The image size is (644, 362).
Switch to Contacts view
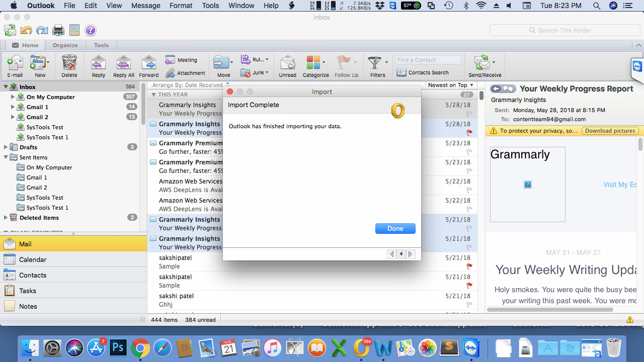point(73,275)
